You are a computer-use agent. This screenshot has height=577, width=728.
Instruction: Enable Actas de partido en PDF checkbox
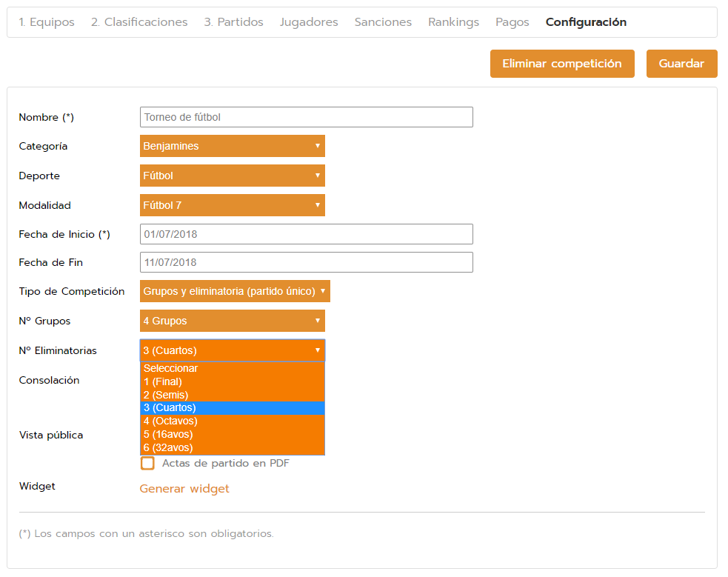click(148, 464)
